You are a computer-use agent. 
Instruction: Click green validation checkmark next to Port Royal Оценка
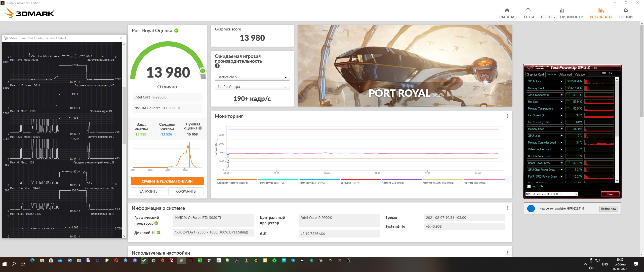click(176, 31)
